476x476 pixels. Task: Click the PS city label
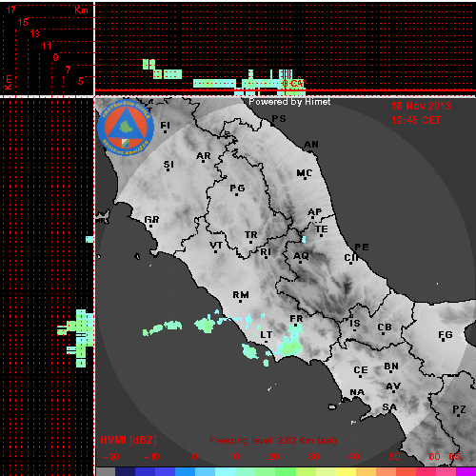[279, 119]
